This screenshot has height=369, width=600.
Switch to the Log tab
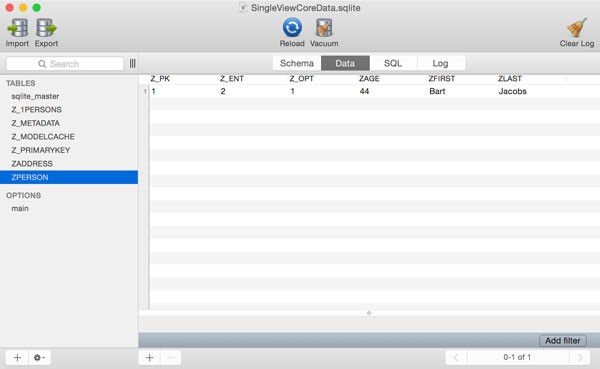pos(440,63)
